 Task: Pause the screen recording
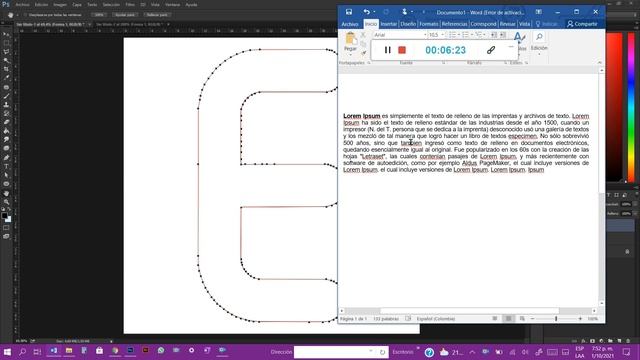(x=387, y=50)
